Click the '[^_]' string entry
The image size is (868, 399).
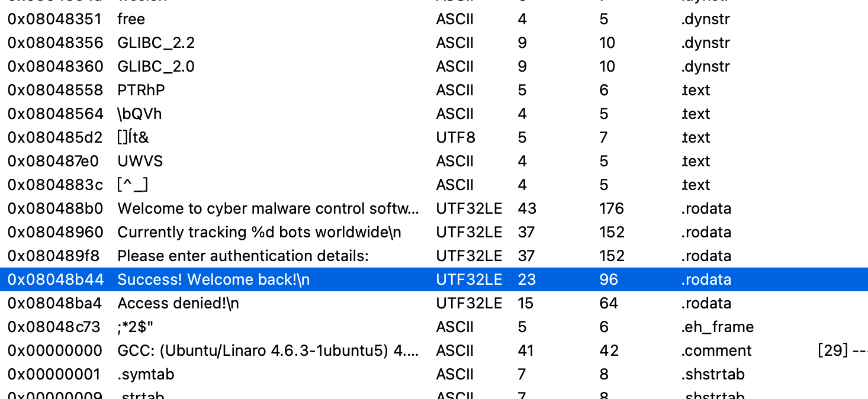pyautogui.click(x=133, y=185)
